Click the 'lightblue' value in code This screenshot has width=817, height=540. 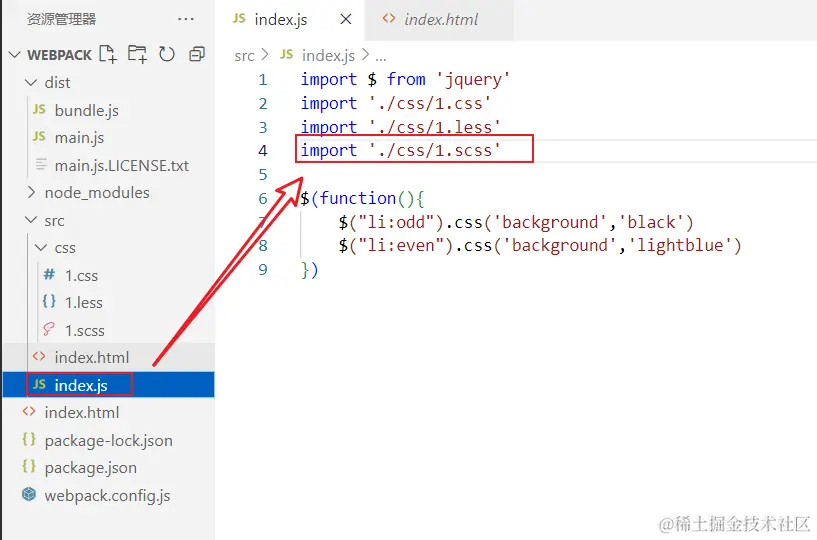(680, 246)
